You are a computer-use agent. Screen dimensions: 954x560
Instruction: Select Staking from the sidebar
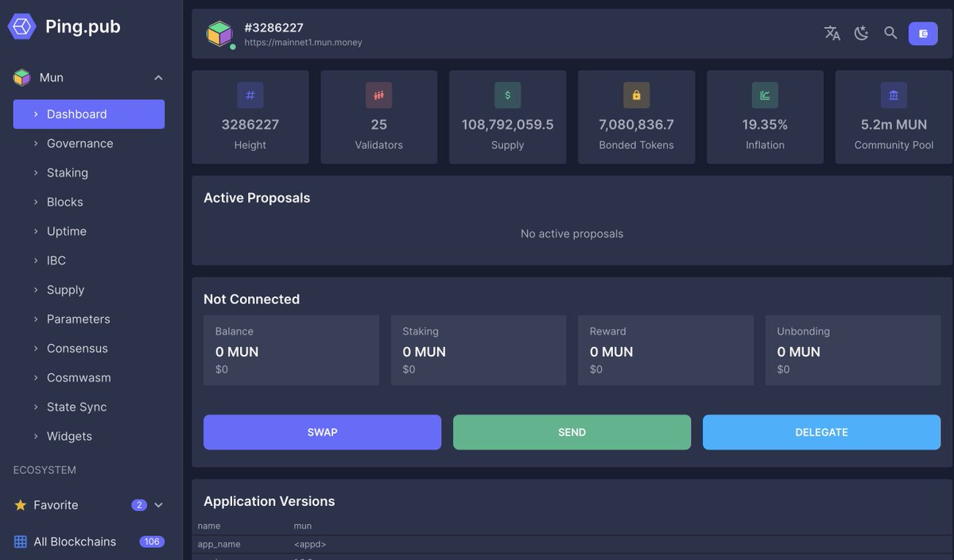click(x=67, y=172)
